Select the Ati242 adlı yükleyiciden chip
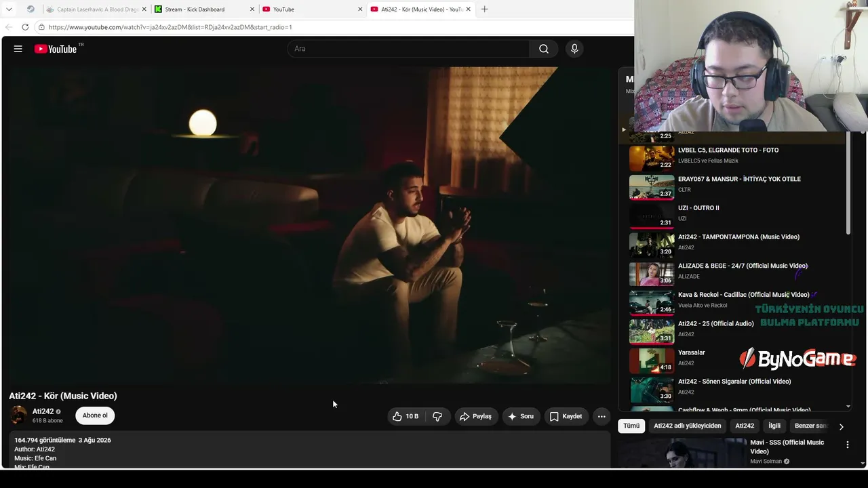868x488 pixels. click(687, 426)
